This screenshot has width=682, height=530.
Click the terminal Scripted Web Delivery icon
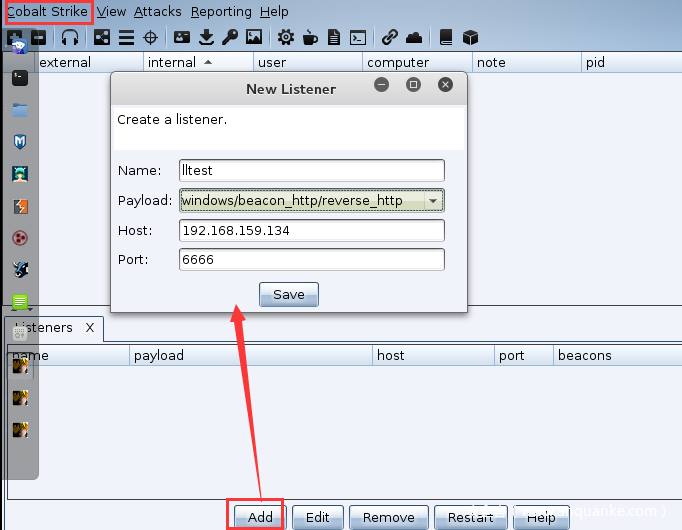point(358,38)
